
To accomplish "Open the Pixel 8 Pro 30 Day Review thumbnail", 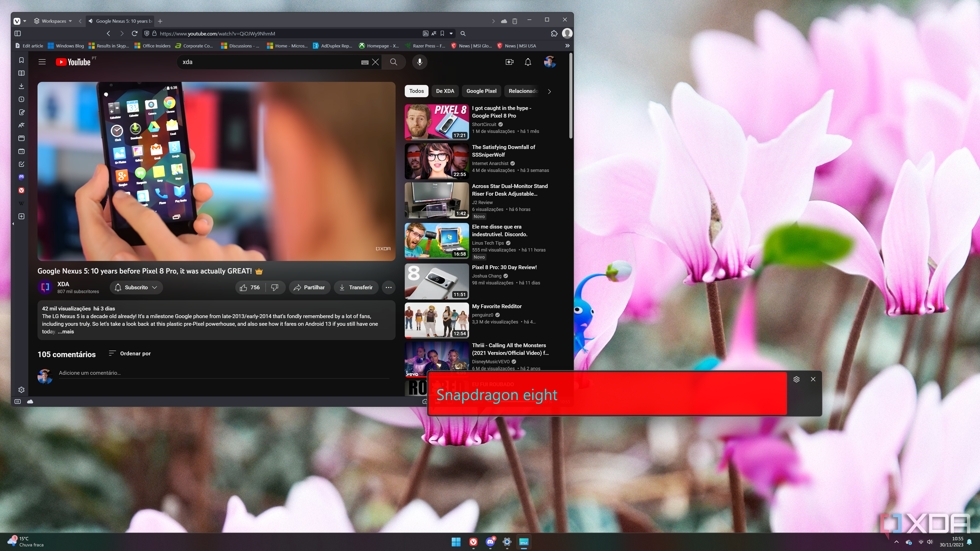I will click(436, 281).
